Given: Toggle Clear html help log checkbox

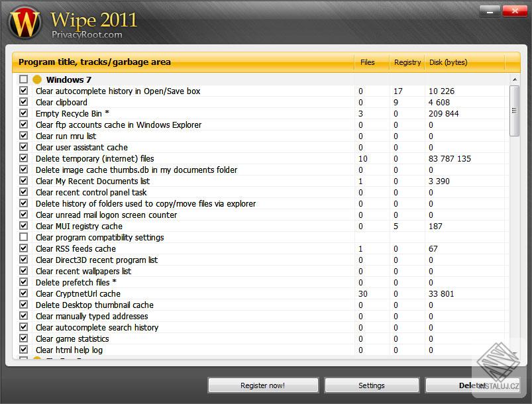Looking at the screenshot, I should [x=23, y=350].
